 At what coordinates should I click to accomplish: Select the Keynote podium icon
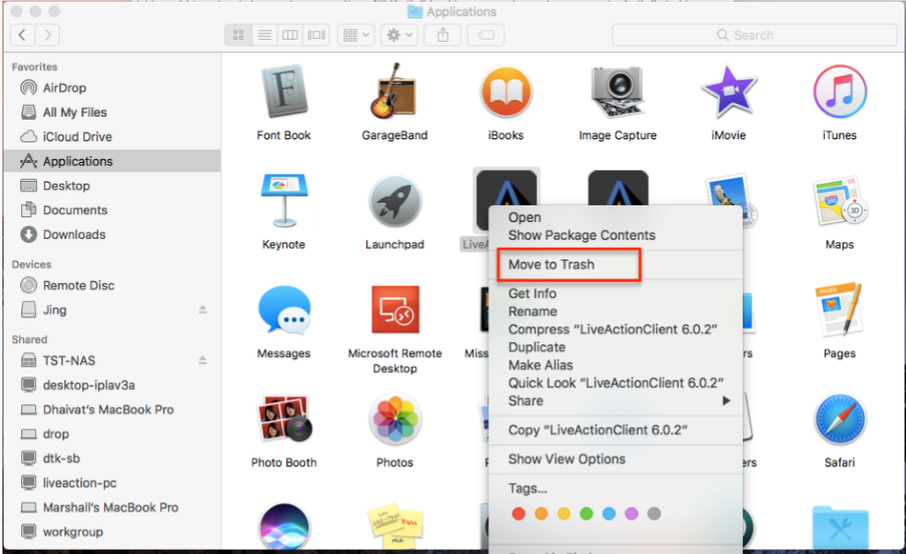coord(284,200)
